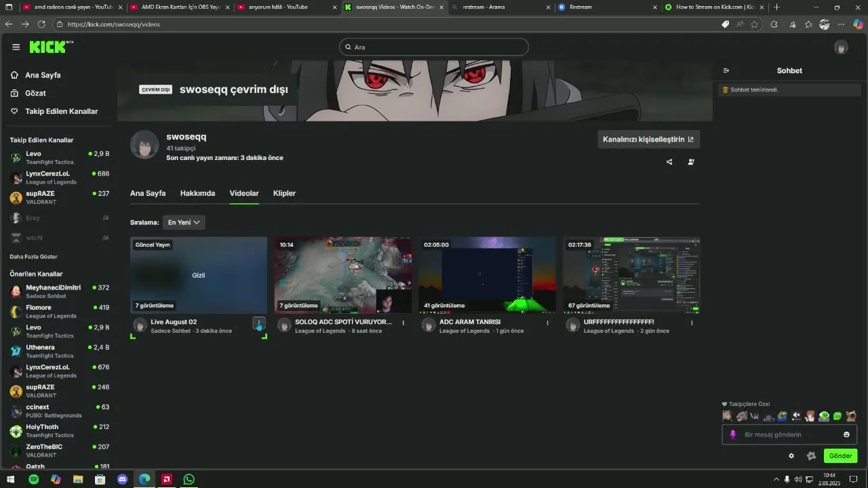Screen dimensions: 868x488
Task: Collapse the Sohbet chat panel
Action: pyautogui.click(x=726, y=70)
